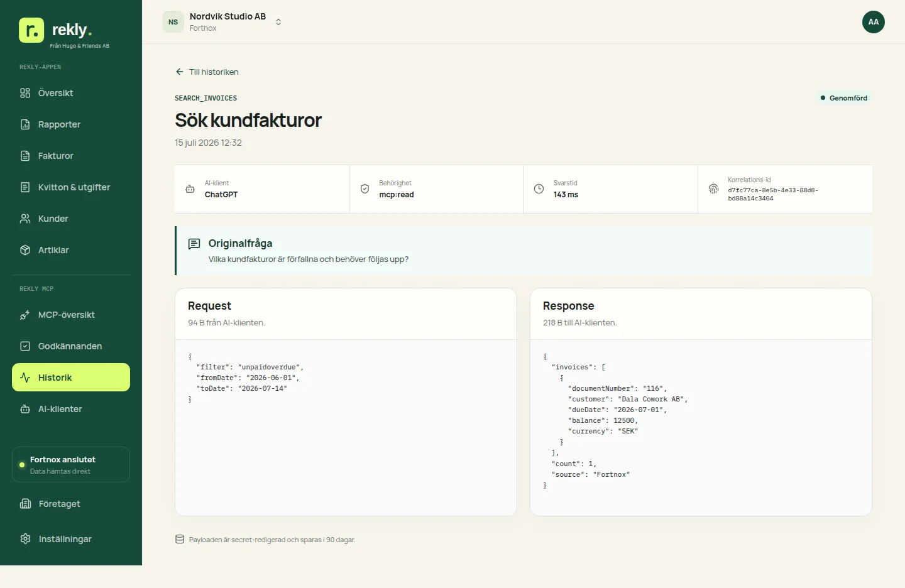Viewport: 905px width, 588px height.
Task: Click the NS company avatar
Action: pyautogui.click(x=173, y=22)
